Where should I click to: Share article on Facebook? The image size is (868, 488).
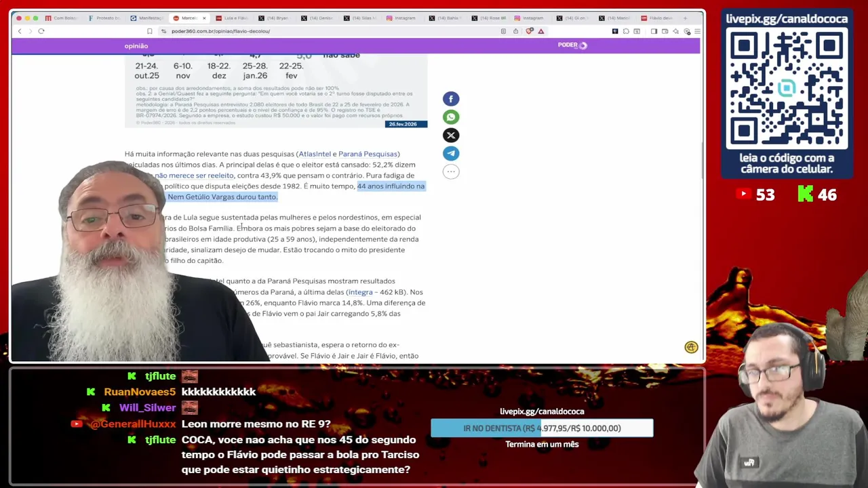click(x=451, y=99)
